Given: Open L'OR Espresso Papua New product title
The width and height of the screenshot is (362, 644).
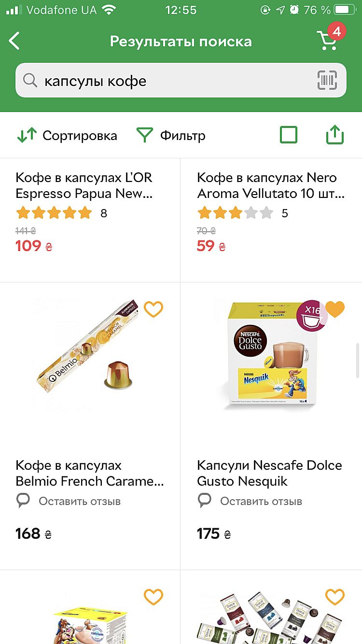Looking at the screenshot, I should point(84,185).
